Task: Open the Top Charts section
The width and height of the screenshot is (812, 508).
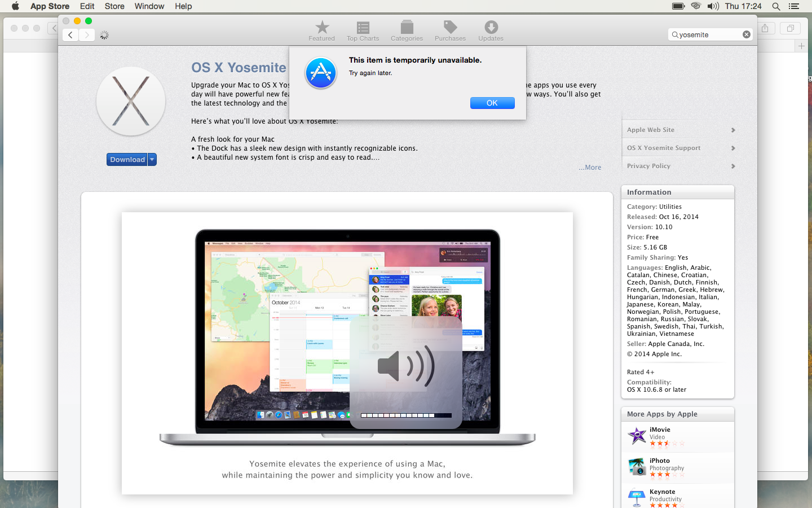Action: click(x=363, y=31)
